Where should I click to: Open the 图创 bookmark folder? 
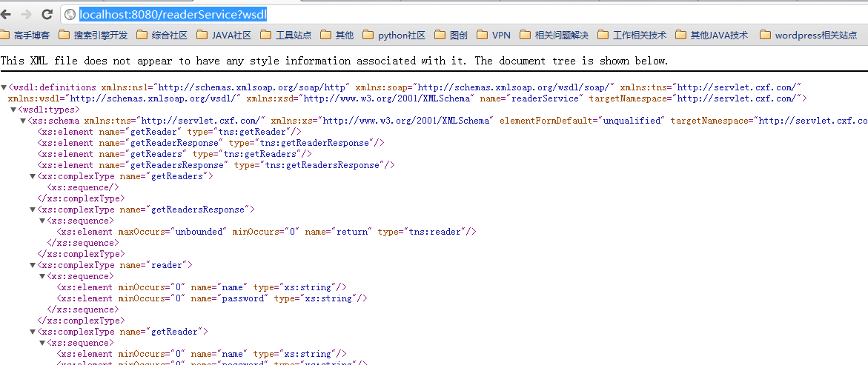[451, 36]
